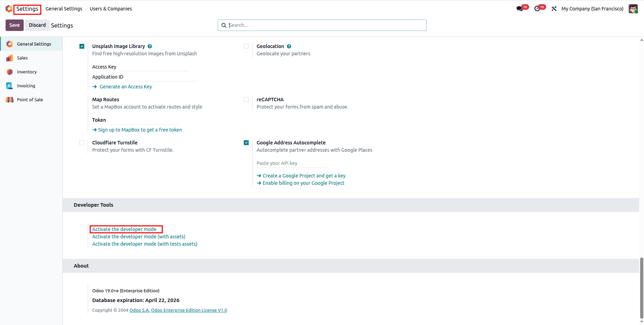Click the Odoo home logo

[x=9, y=8]
